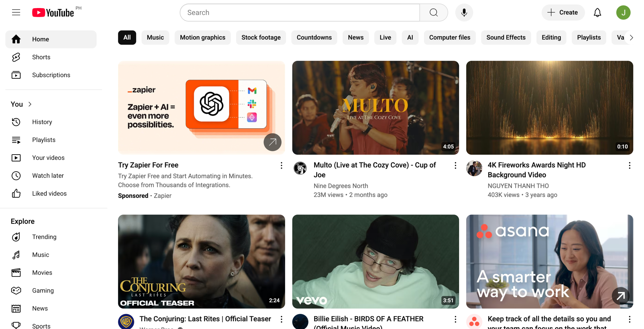Click into the Search input field

coord(299,12)
